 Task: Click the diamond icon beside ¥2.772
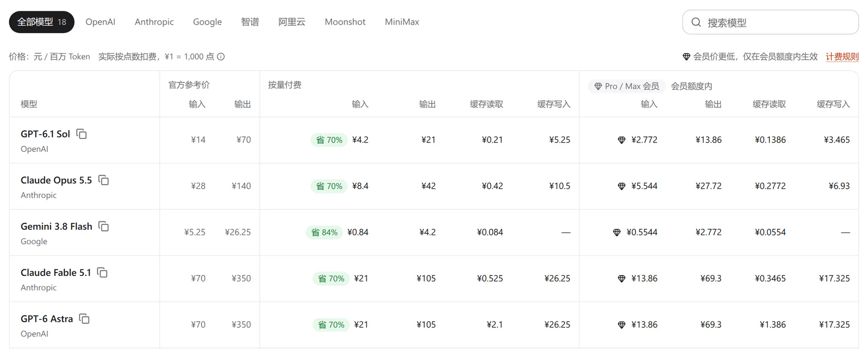point(621,140)
